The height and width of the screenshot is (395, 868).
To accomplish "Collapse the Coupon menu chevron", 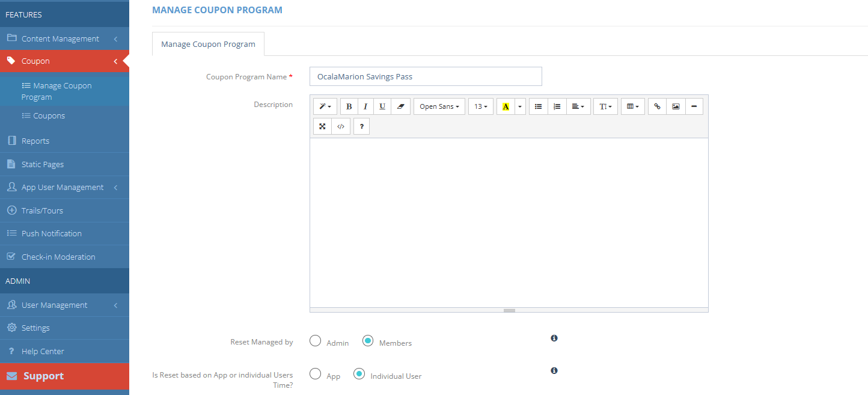I will (115, 61).
